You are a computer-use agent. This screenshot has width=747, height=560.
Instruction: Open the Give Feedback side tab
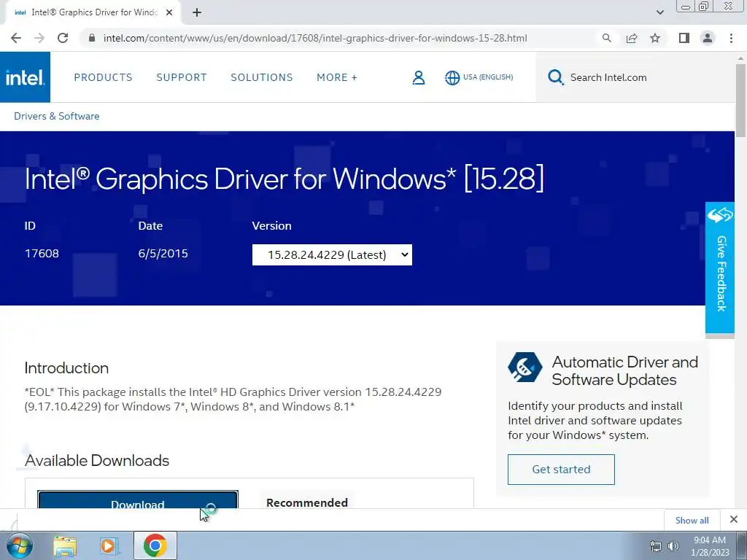pyautogui.click(x=720, y=268)
